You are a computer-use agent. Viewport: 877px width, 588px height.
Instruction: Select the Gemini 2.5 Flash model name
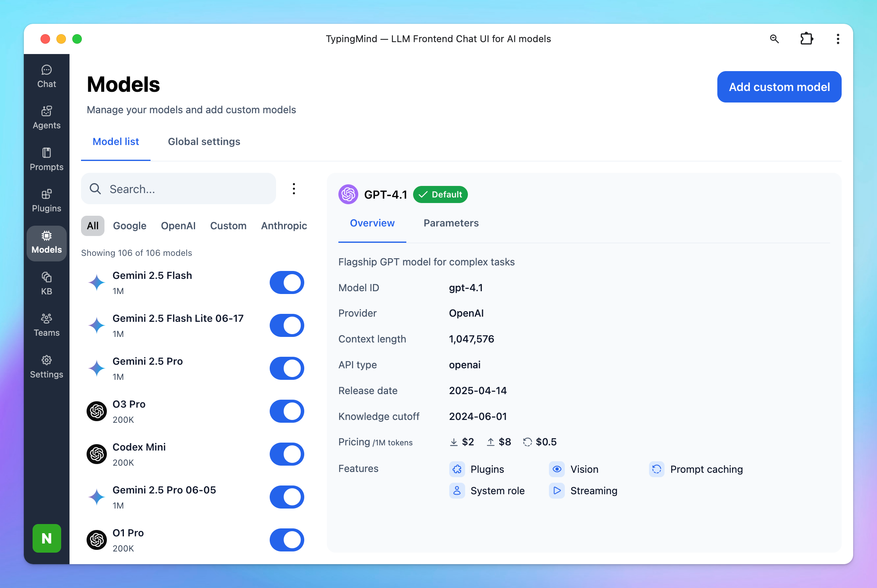(152, 276)
